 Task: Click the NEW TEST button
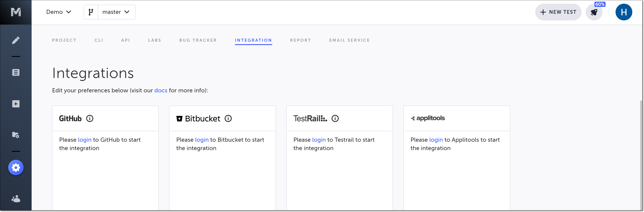tap(558, 12)
